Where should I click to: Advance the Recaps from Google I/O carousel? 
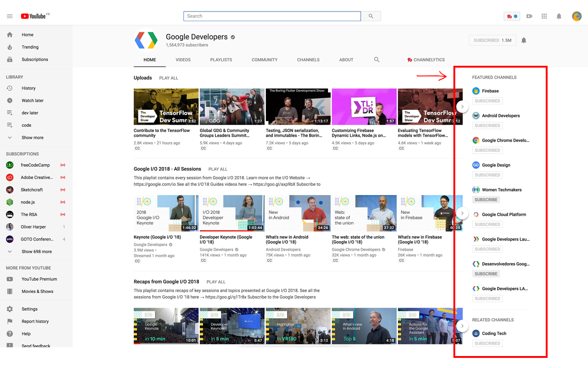462,326
